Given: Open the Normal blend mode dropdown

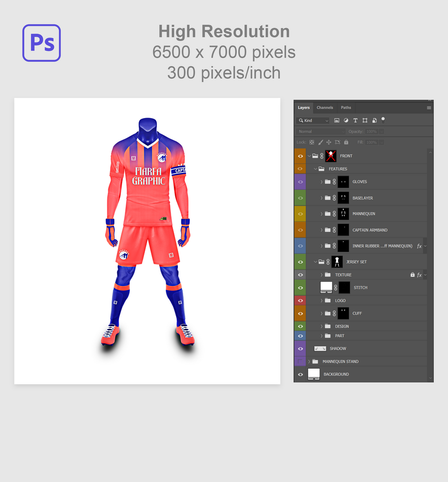Looking at the screenshot, I should coord(321,131).
